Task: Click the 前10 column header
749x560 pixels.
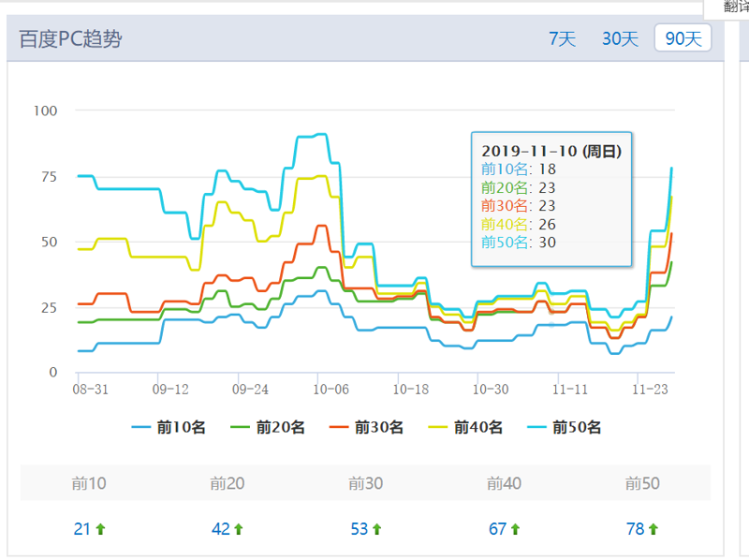Action: tap(89, 483)
